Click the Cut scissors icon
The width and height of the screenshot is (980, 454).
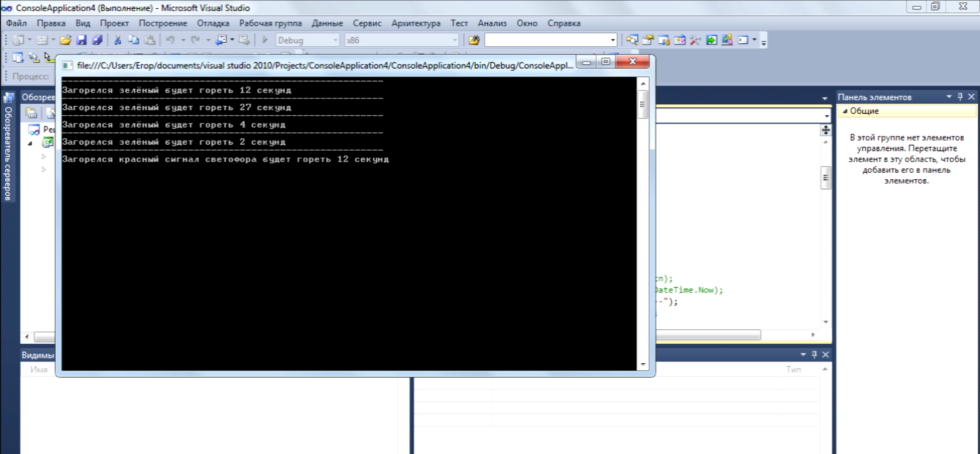(x=118, y=40)
